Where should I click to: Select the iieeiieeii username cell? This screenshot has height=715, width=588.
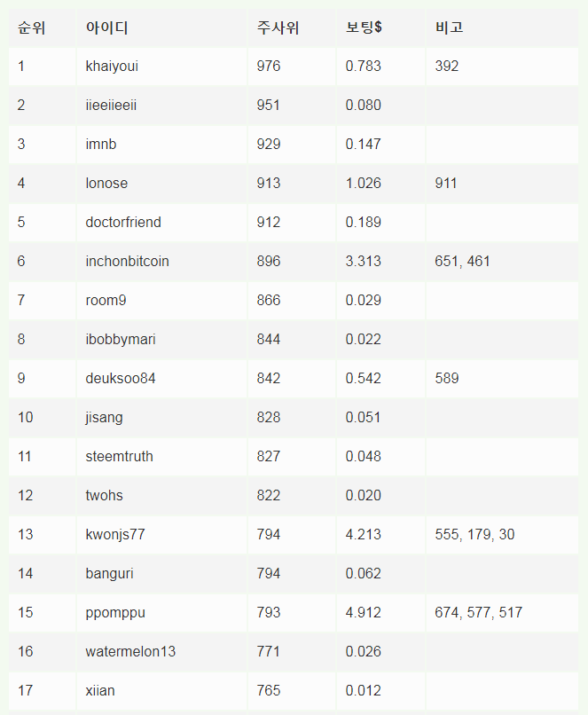(x=111, y=105)
